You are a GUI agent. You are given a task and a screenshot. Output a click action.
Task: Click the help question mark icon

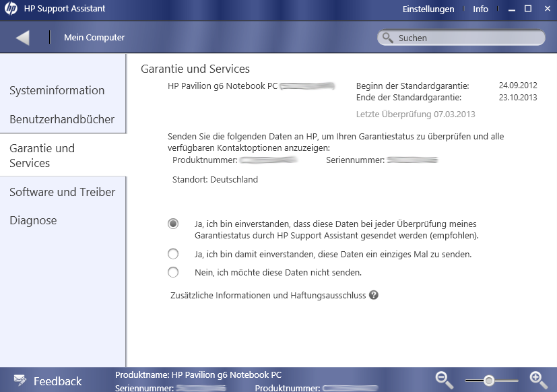[374, 295]
